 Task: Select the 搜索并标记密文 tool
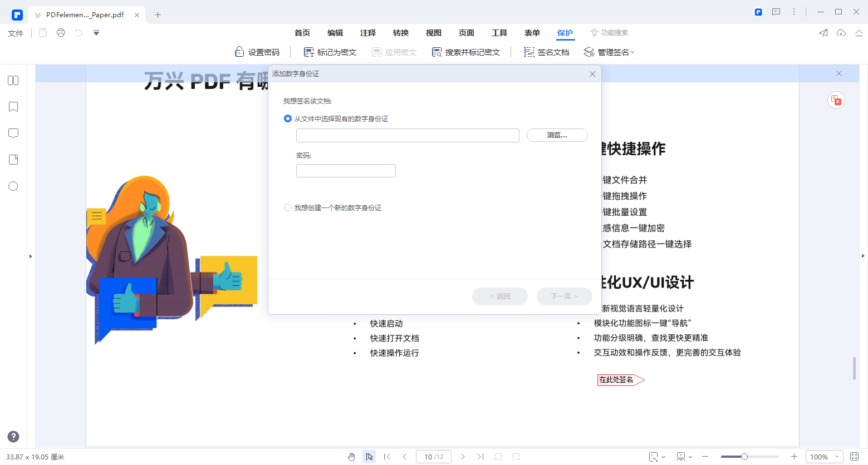click(466, 51)
